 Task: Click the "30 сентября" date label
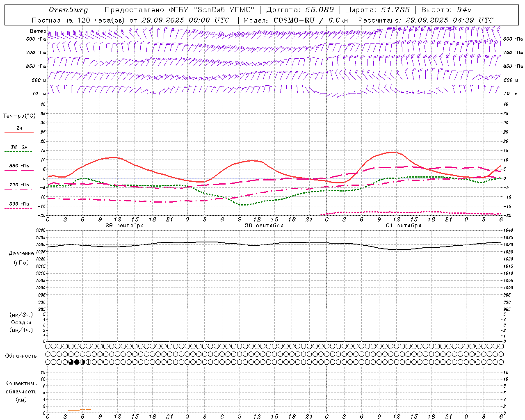pos(264,226)
